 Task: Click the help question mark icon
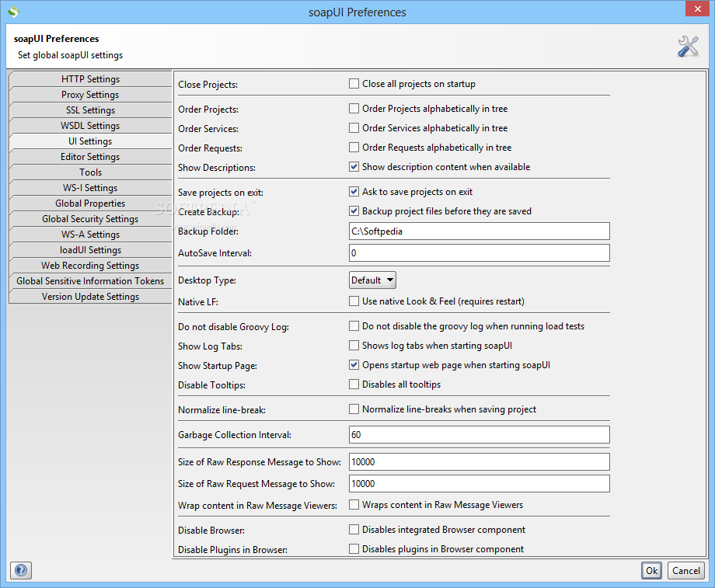pyautogui.click(x=21, y=570)
